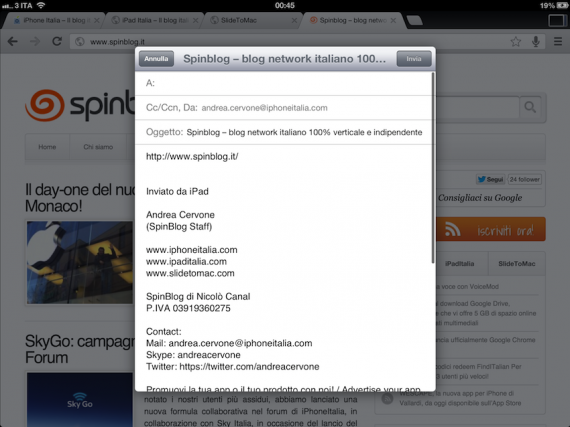The height and width of the screenshot is (427, 570).
Task: Go back with the browser back arrow
Action: (13, 42)
